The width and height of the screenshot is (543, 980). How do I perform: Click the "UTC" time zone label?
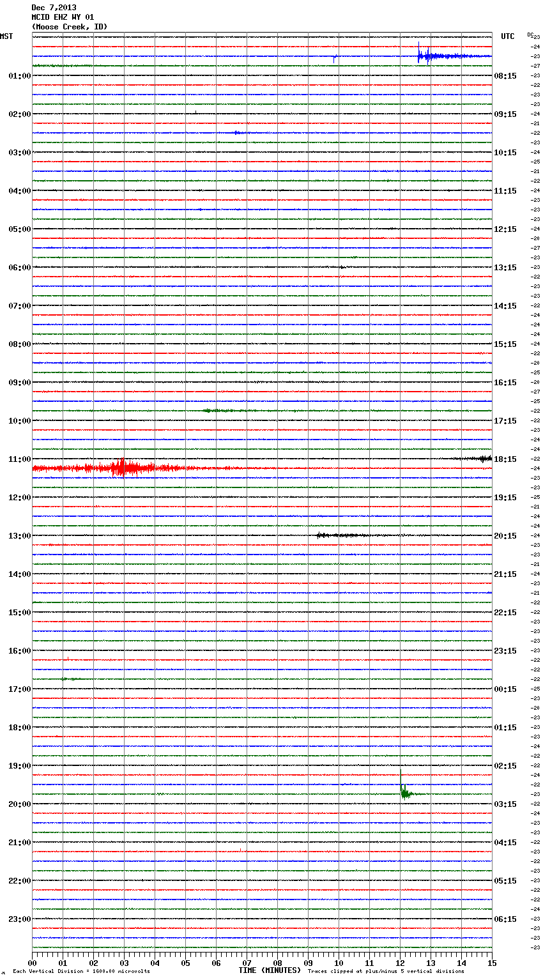pyautogui.click(x=508, y=36)
